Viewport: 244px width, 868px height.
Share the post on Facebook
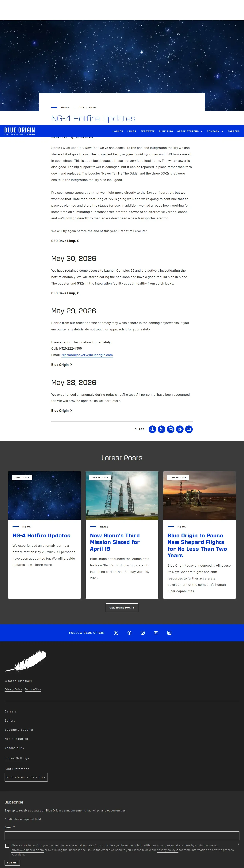(152, 429)
